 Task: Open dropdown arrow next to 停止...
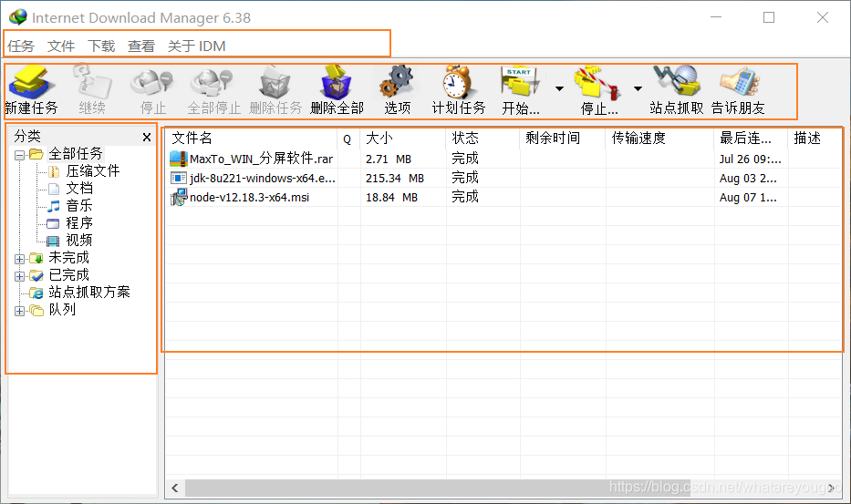pos(638,88)
